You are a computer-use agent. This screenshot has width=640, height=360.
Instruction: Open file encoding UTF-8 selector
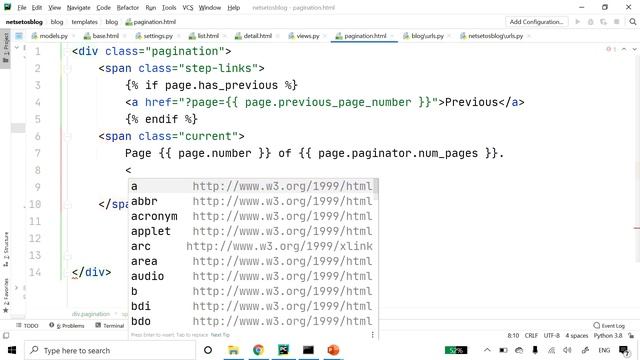click(x=551, y=336)
